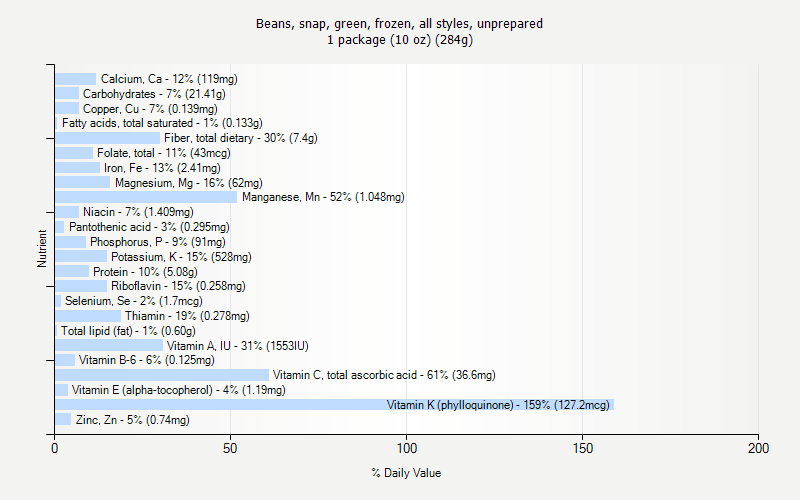This screenshot has height=500, width=800.
Task: Click the subtitle 1 package (10 oz) (284g)
Action: pos(400,40)
